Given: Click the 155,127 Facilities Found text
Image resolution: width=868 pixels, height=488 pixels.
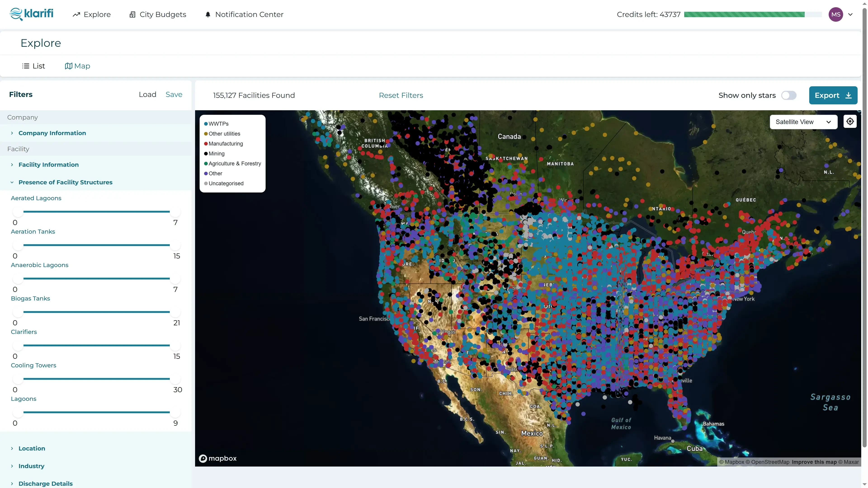Looking at the screenshot, I should click(x=254, y=95).
